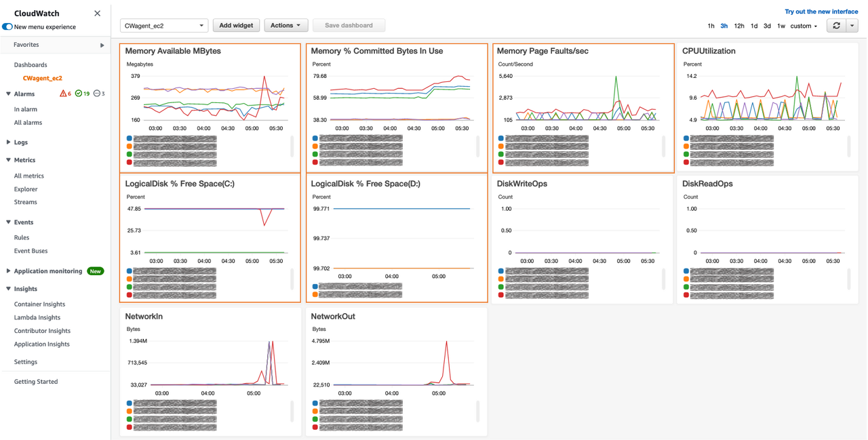Open Event Buses

click(31, 251)
